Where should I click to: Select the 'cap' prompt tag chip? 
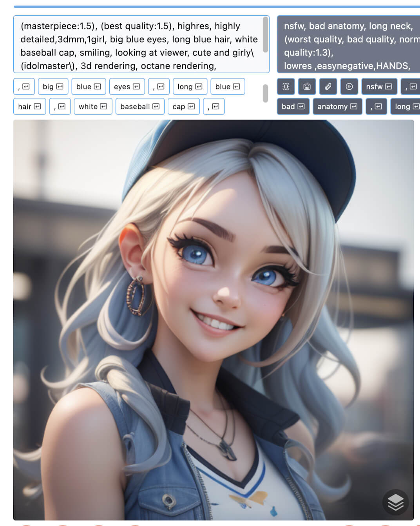point(183,107)
